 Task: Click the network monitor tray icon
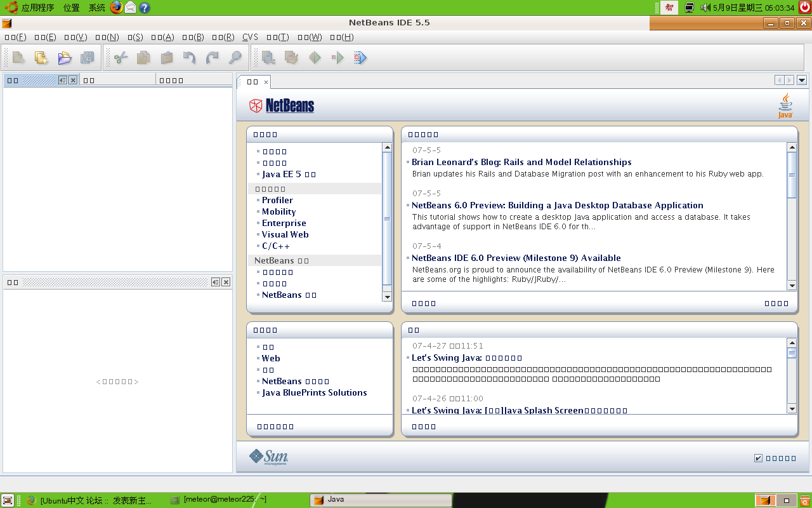pos(690,8)
